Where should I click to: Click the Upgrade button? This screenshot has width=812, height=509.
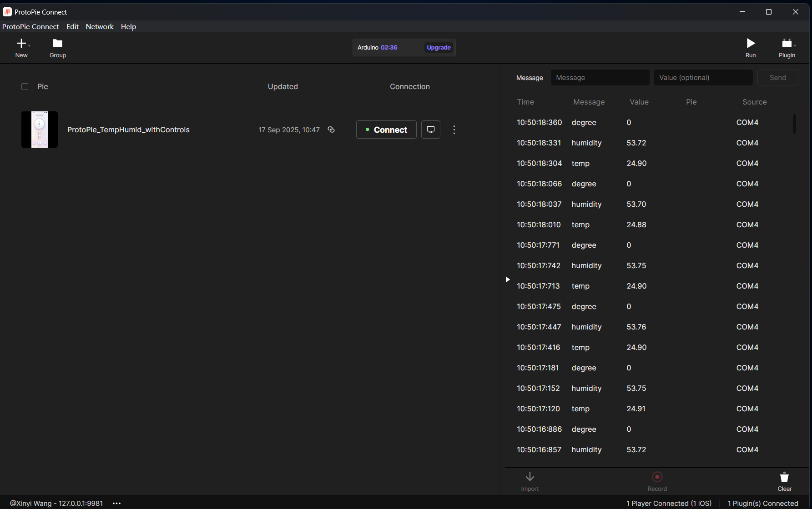point(439,48)
